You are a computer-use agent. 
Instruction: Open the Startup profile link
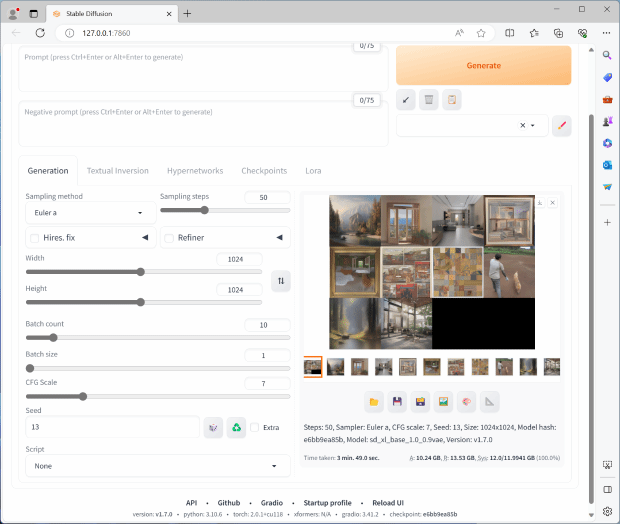[x=327, y=503]
